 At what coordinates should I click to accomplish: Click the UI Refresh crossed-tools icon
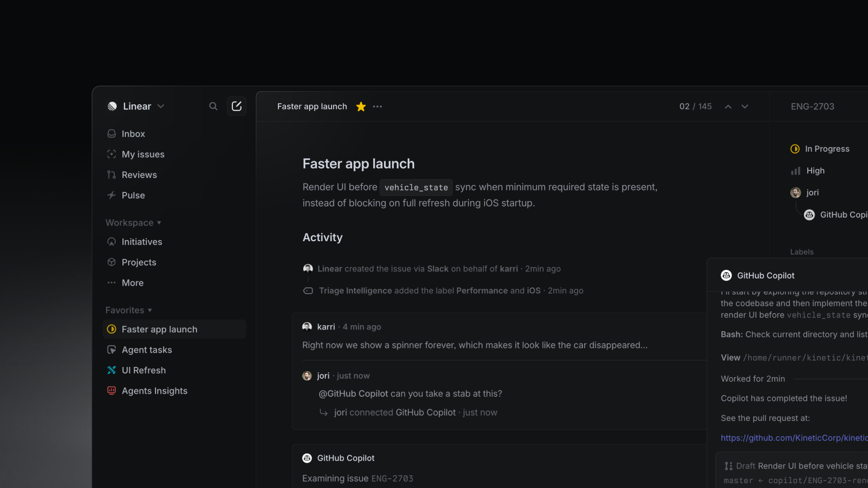[111, 370]
